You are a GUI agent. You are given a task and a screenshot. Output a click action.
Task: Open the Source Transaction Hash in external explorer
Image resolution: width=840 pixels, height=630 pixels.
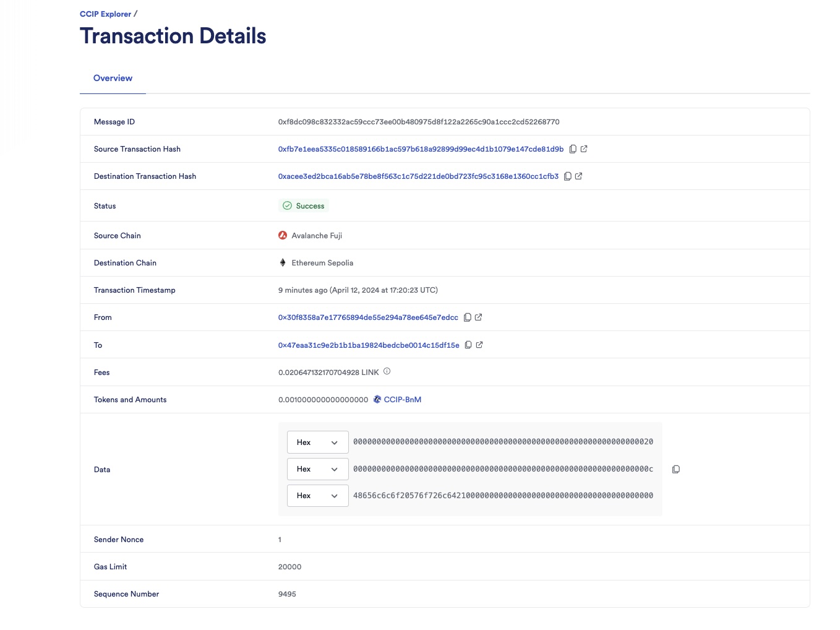pos(584,149)
